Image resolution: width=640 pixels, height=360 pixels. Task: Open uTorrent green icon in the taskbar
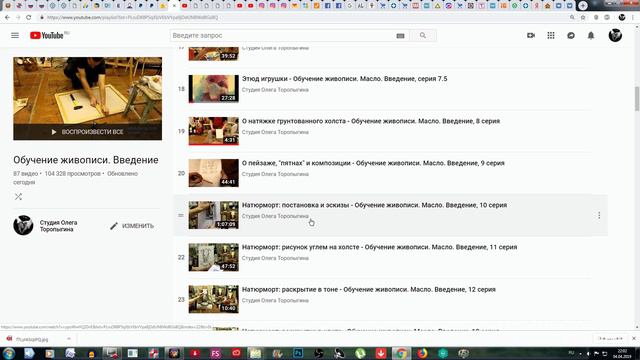pyautogui.click(x=360, y=353)
